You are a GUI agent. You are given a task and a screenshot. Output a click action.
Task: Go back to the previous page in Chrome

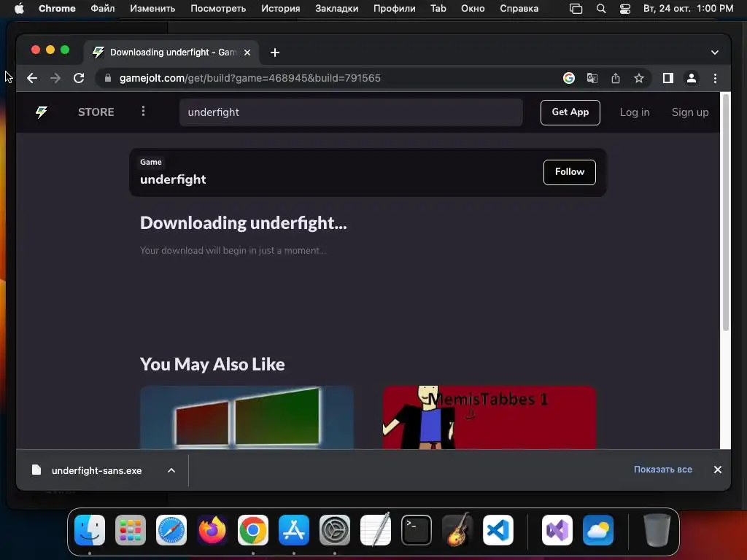click(32, 78)
